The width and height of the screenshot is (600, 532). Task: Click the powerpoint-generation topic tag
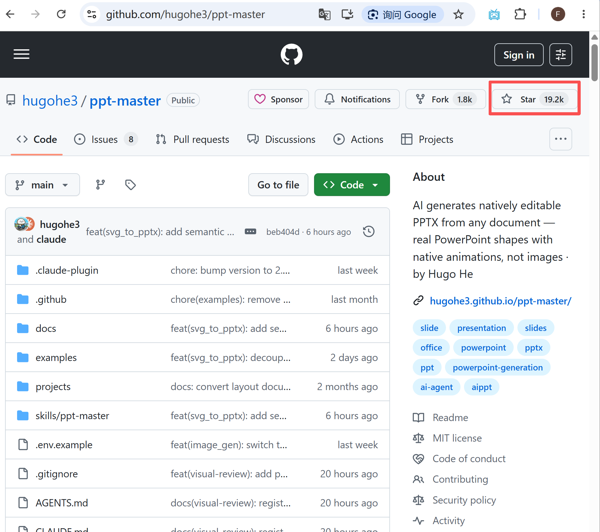pos(497,368)
